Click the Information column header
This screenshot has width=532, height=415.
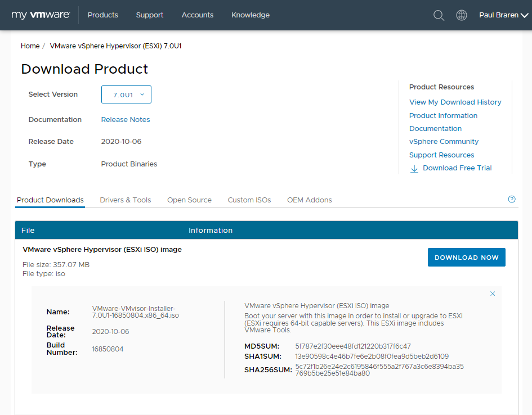pos(211,231)
